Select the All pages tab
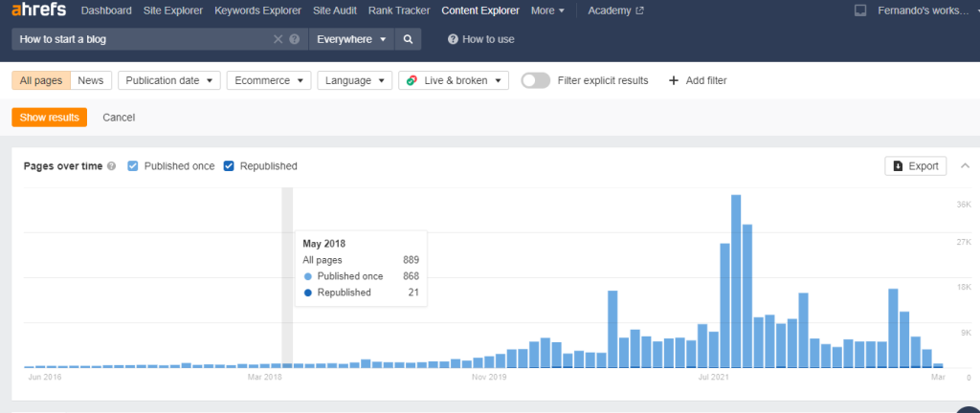This screenshot has height=413, width=980. click(x=41, y=80)
